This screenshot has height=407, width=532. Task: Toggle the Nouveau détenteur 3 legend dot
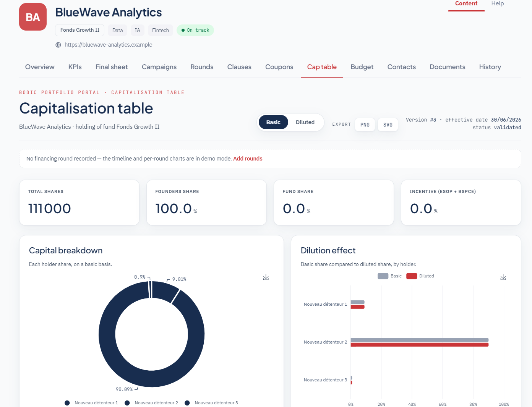(x=187, y=403)
